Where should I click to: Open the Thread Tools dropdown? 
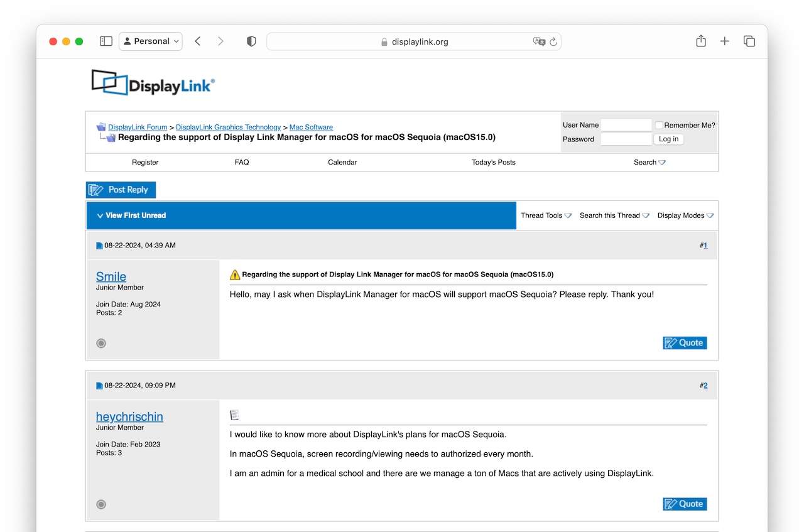(546, 215)
